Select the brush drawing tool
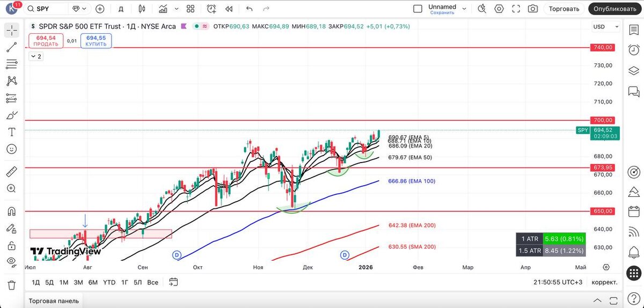 11,115
